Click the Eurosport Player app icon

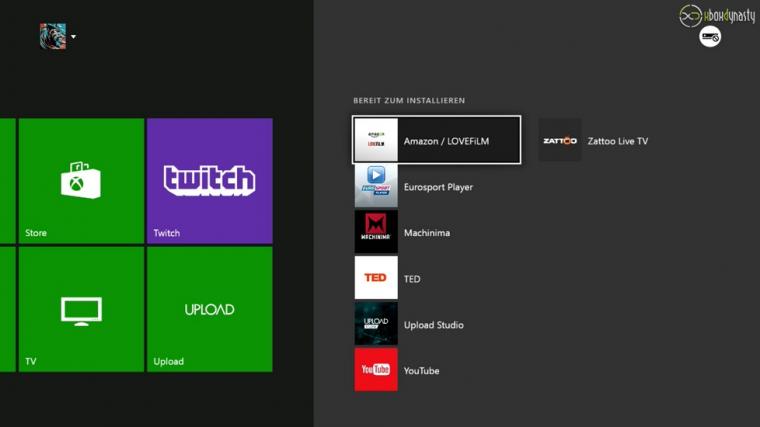tap(376, 186)
